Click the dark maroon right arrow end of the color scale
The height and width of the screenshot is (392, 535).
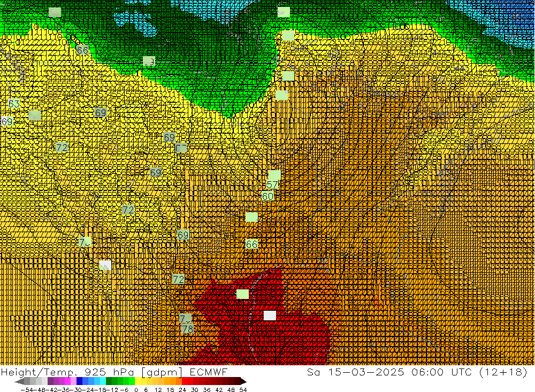pos(243,381)
